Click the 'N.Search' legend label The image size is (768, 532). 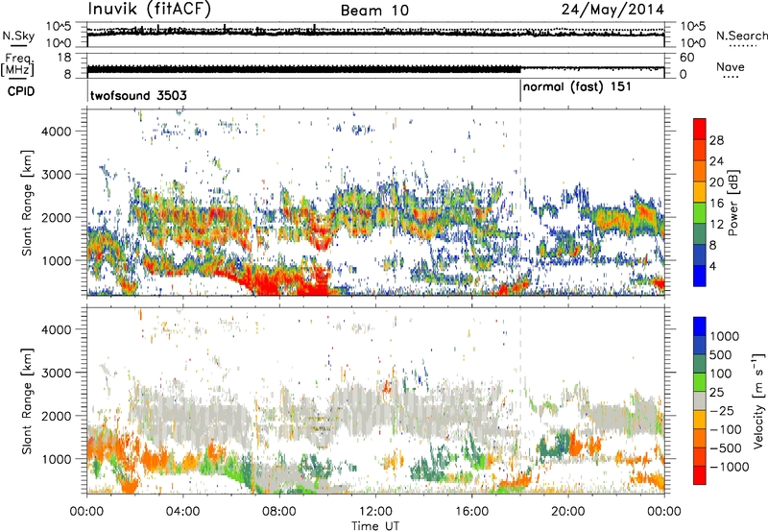pos(741,36)
